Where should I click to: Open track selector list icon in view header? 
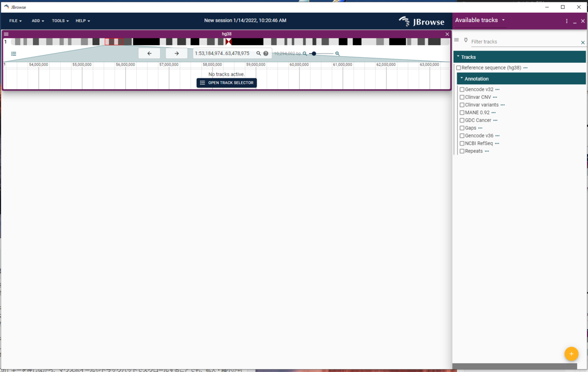(x=14, y=54)
